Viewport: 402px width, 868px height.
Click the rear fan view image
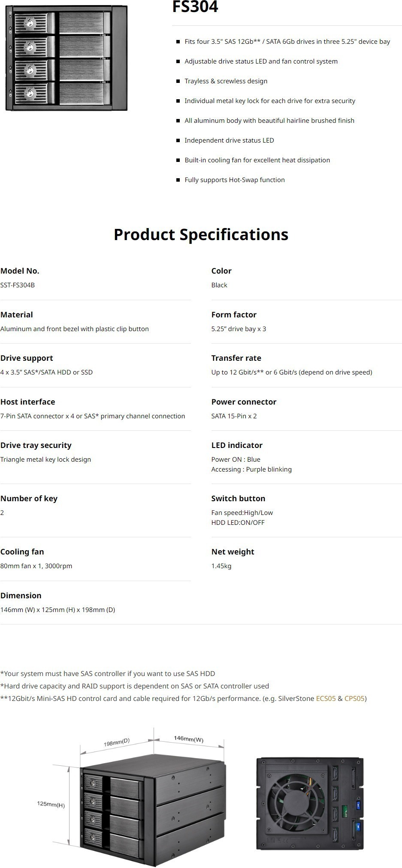(x=310, y=803)
